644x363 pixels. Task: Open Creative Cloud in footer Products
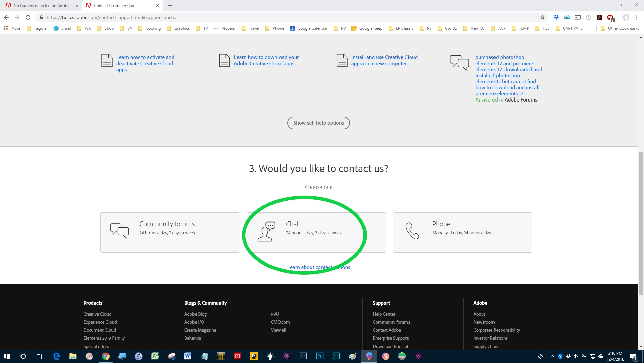[x=97, y=314]
